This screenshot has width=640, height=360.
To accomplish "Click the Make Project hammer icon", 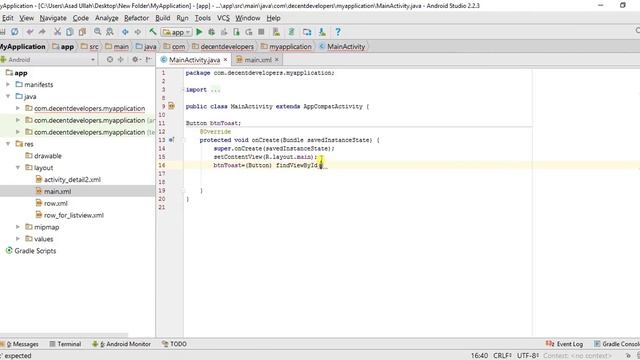I will [x=153, y=32].
